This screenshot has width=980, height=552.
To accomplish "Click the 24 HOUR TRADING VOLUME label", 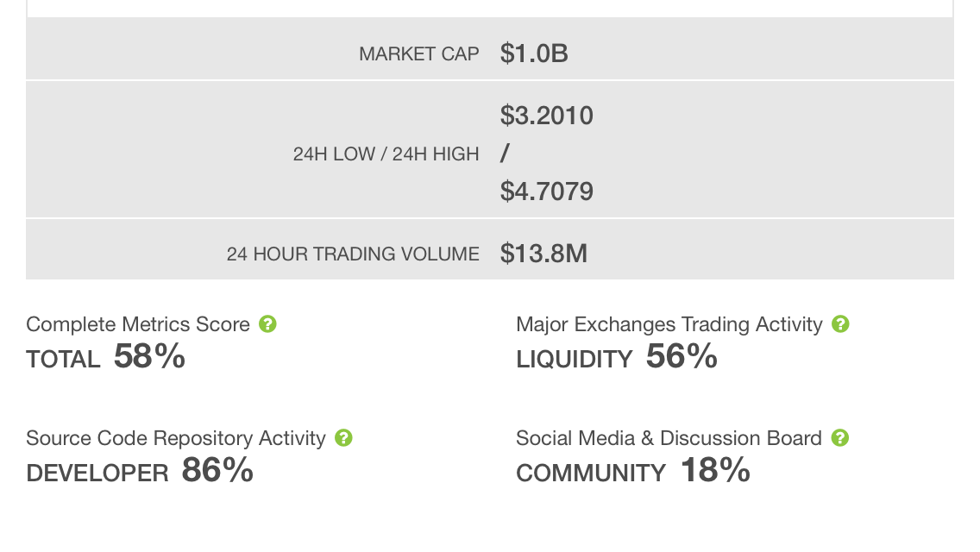I will 353,254.
